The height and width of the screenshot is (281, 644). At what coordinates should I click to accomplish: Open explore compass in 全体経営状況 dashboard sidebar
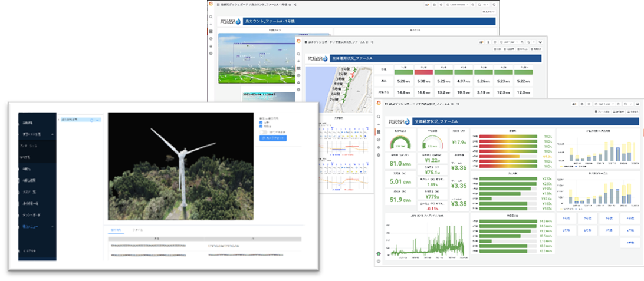pyautogui.click(x=378, y=140)
